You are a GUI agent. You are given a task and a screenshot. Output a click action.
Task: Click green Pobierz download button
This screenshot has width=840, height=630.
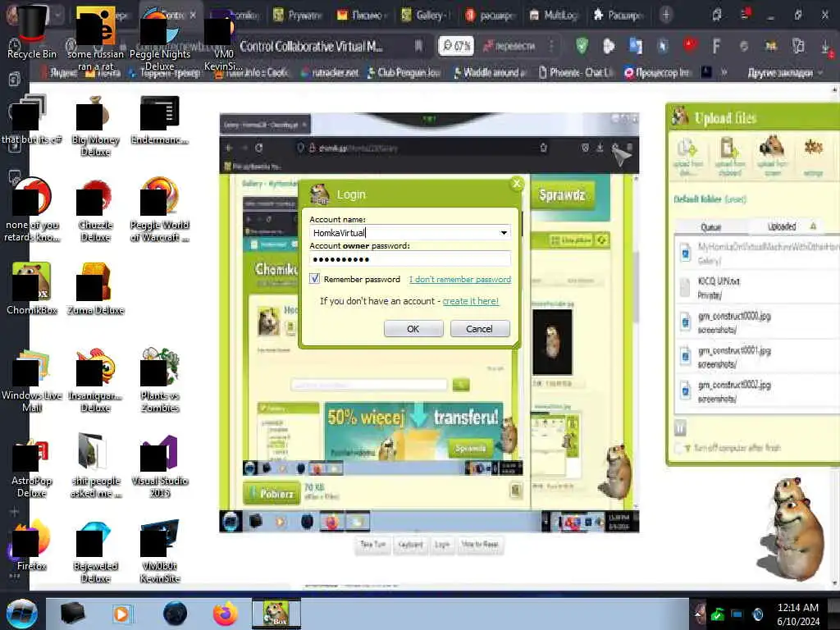coord(272,493)
